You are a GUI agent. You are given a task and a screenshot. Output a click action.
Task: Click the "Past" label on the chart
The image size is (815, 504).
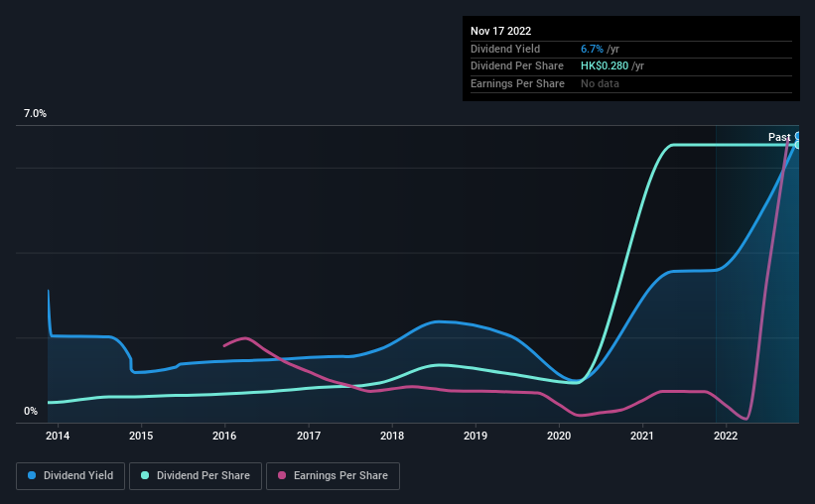779,137
